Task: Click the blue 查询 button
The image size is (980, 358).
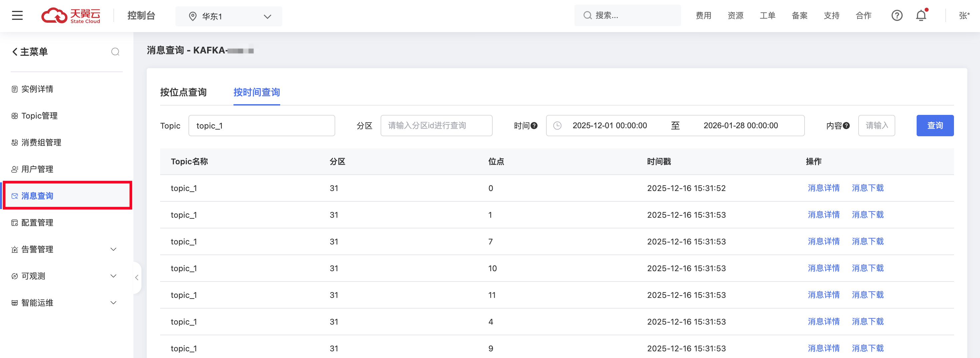Action: [x=934, y=126]
